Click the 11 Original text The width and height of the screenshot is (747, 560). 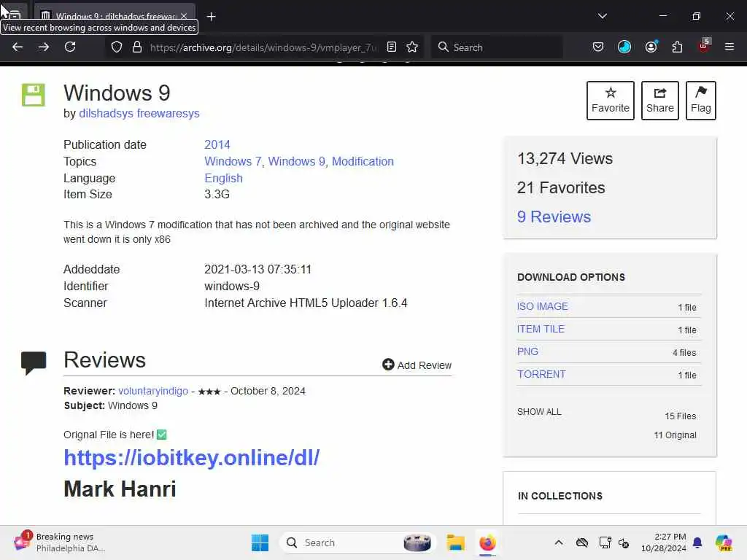pos(675,435)
